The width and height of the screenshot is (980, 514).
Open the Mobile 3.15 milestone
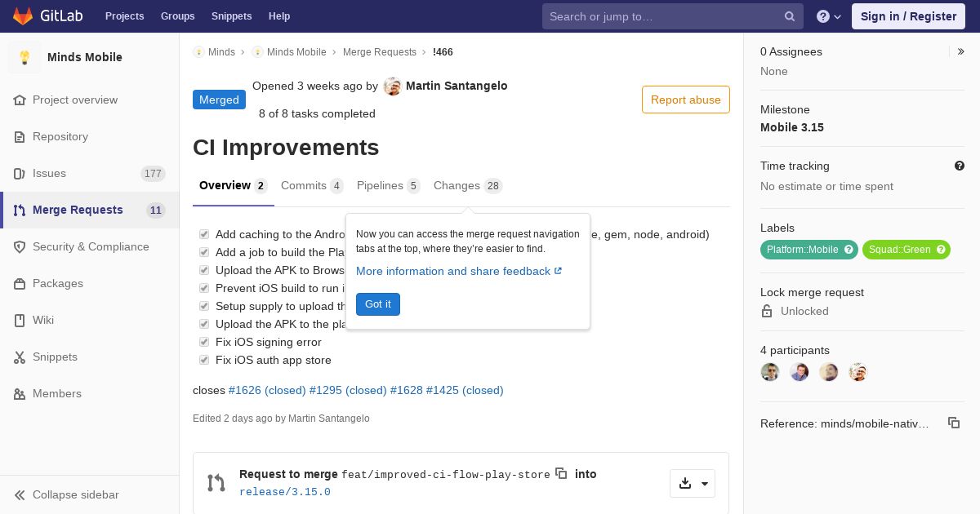pyautogui.click(x=792, y=127)
